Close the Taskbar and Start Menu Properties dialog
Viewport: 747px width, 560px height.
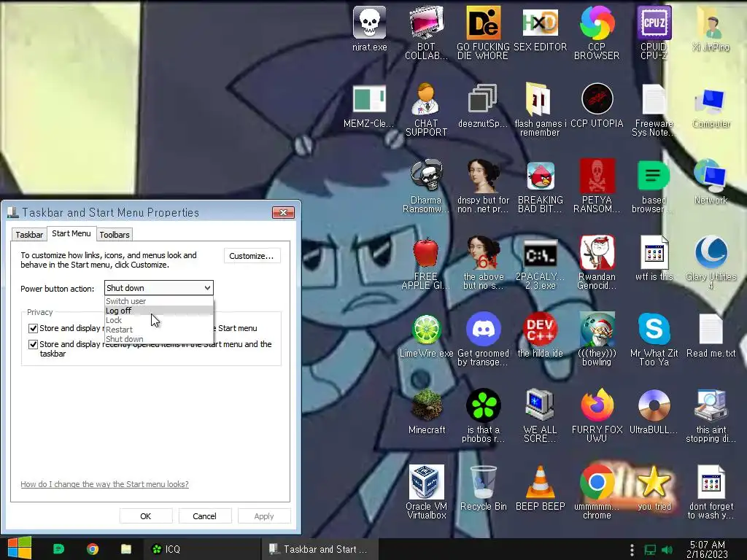(x=283, y=212)
